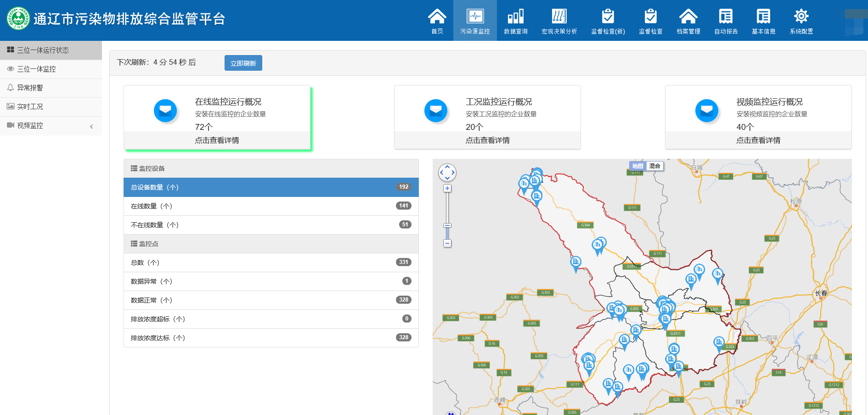Open the 数据查询 bar chart icon

515,21
